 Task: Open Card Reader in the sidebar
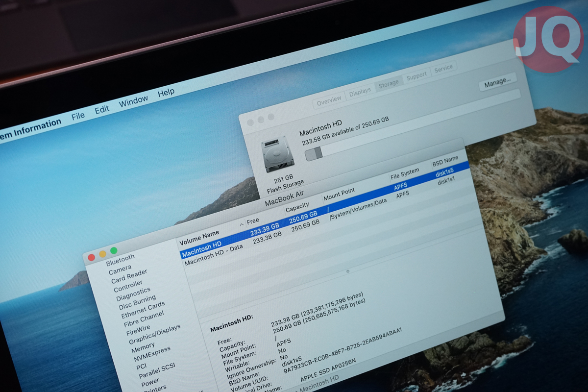(129, 277)
